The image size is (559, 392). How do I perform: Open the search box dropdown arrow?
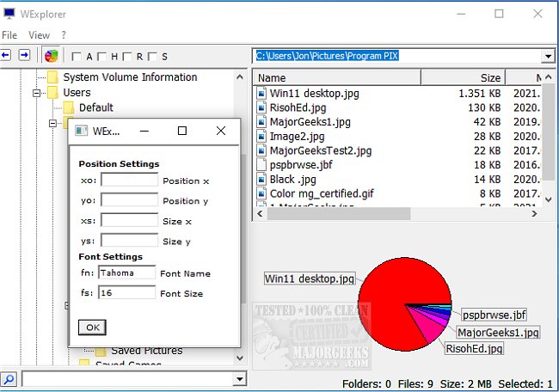240,379
